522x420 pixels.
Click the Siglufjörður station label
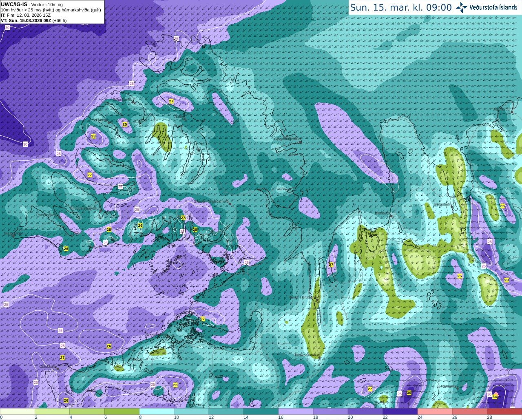[502, 109]
